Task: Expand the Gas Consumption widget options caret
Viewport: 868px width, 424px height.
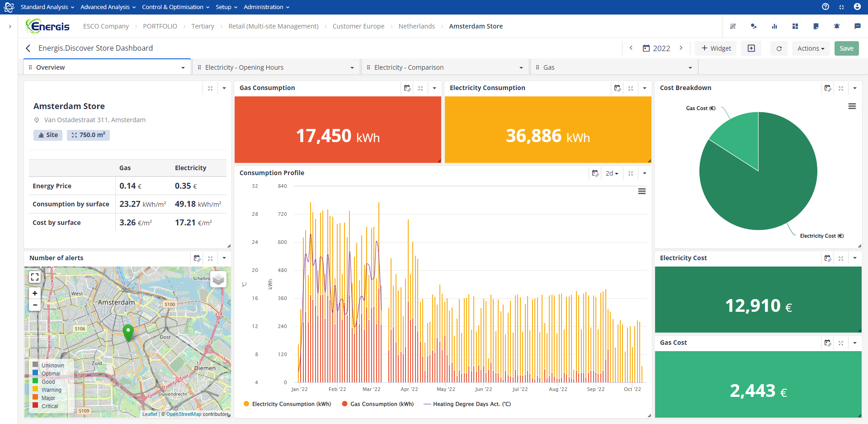Action: (434, 88)
